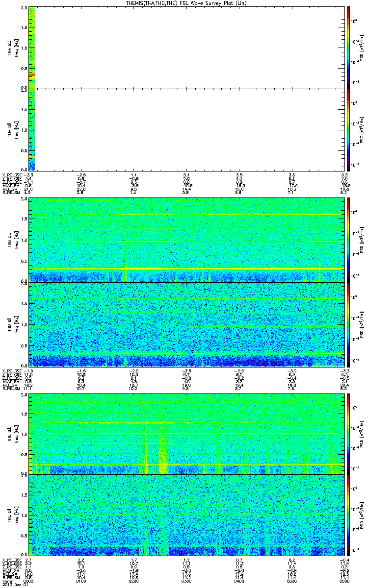Click the '0100' time tick label
368x588 pixels.
(x=81, y=580)
